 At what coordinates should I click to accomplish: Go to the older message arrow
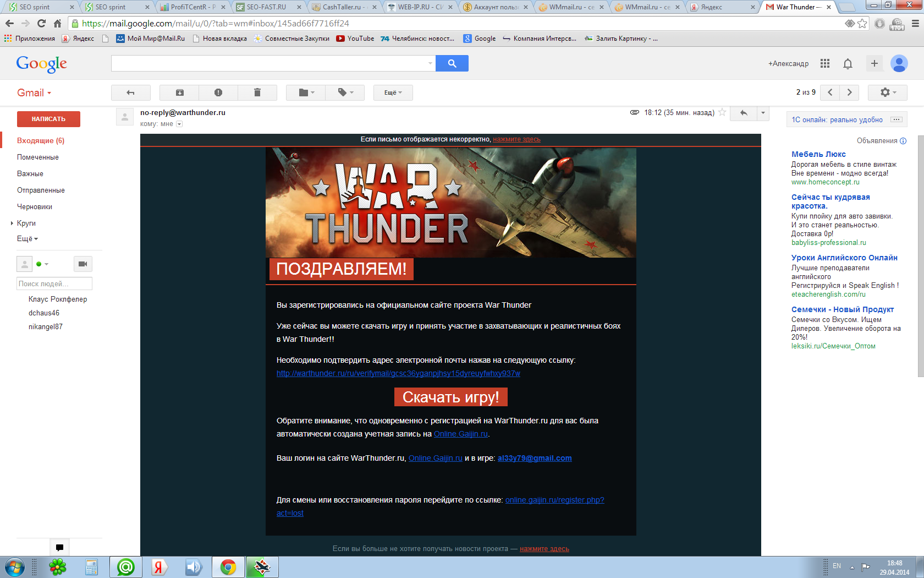tap(850, 92)
